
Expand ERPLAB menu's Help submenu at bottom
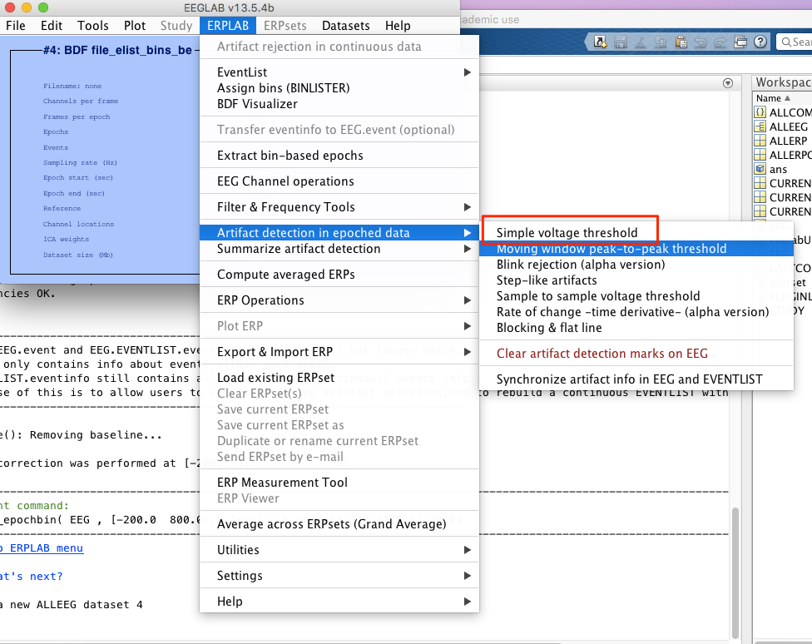point(339,602)
